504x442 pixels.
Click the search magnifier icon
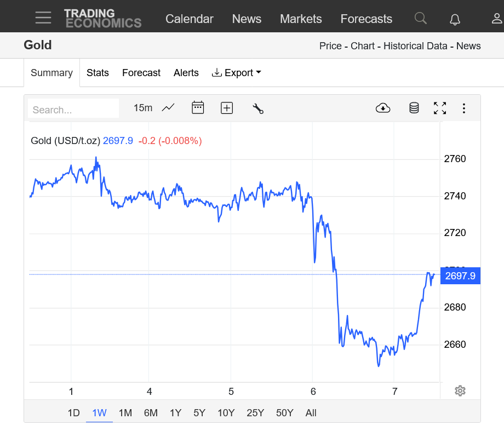pos(420,19)
